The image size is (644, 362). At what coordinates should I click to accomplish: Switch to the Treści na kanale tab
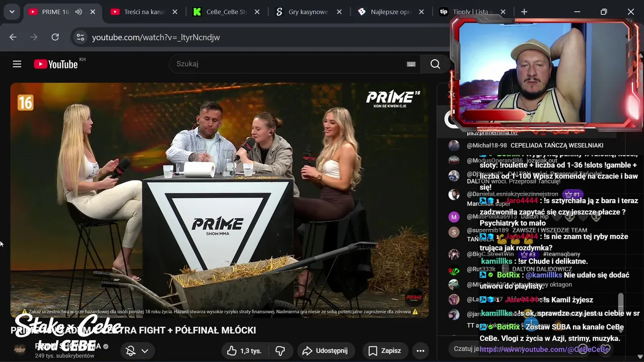(143, 12)
